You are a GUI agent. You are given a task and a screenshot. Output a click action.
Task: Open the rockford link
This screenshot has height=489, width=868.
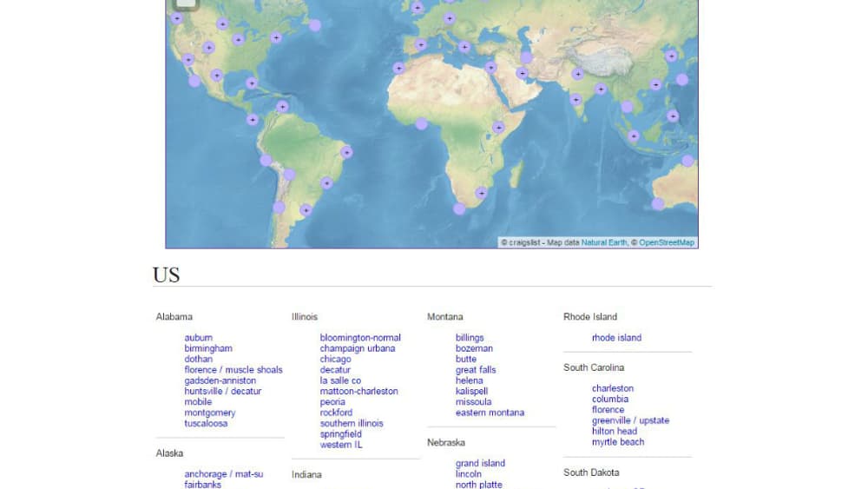click(336, 413)
